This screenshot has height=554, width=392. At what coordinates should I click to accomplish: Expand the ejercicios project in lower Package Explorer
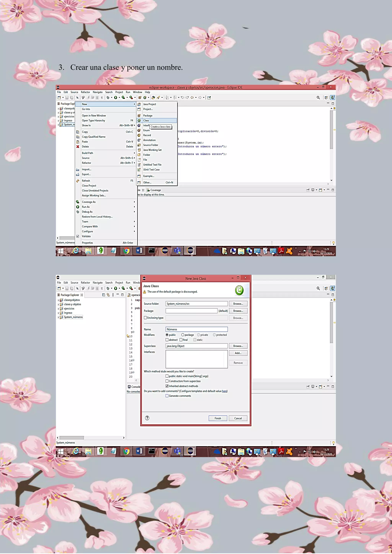[x=58, y=309]
